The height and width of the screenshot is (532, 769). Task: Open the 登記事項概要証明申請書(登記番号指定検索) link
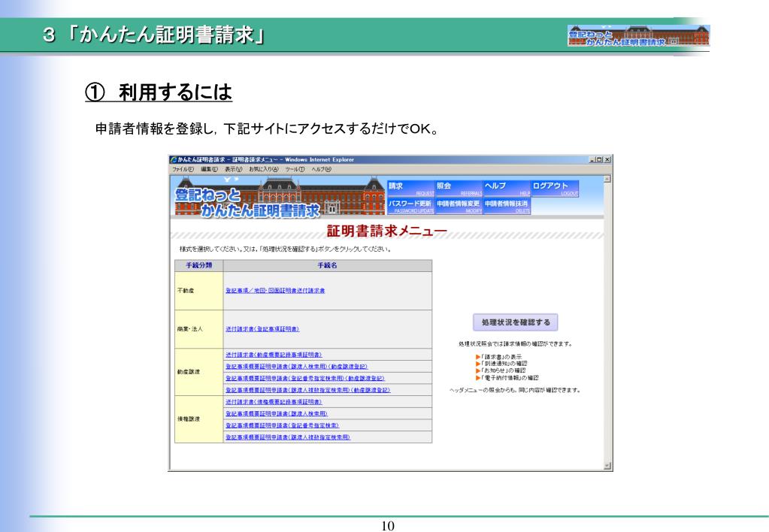[283, 425]
